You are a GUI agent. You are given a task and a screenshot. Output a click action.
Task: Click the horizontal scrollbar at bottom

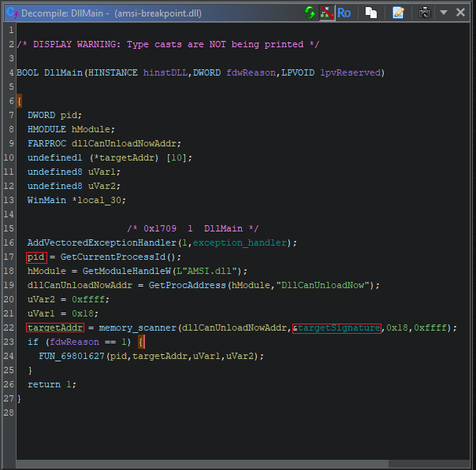click(x=203, y=464)
